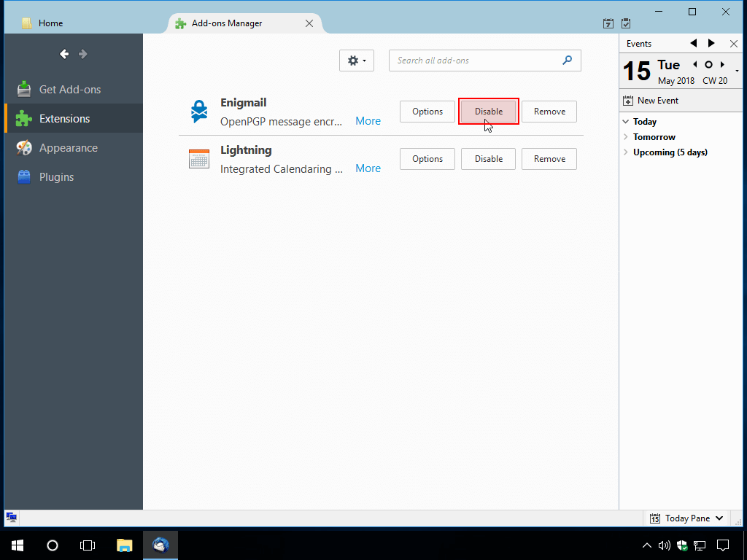
Task: Open Thunderbird from the taskbar
Action: tap(160, 545)
